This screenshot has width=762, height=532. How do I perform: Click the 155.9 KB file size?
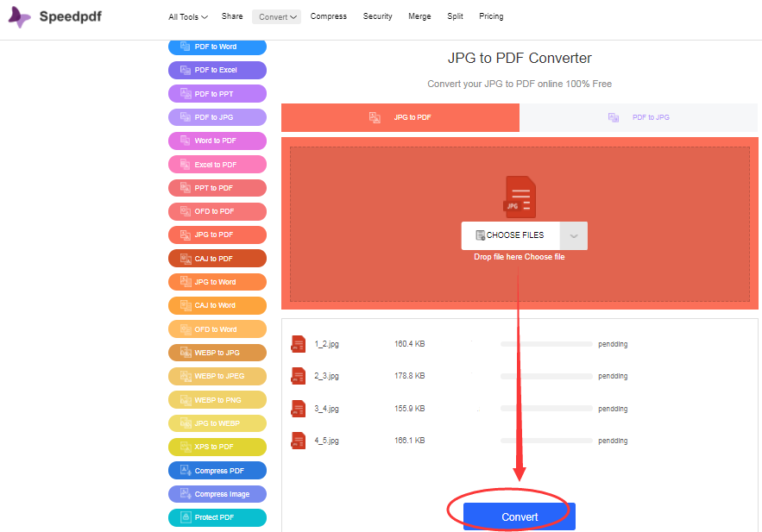410,408
